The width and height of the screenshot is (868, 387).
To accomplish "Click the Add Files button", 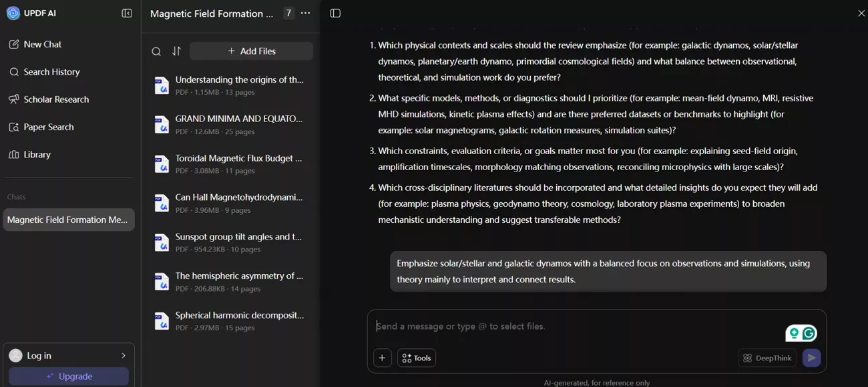I will click(x=251, y=51).
